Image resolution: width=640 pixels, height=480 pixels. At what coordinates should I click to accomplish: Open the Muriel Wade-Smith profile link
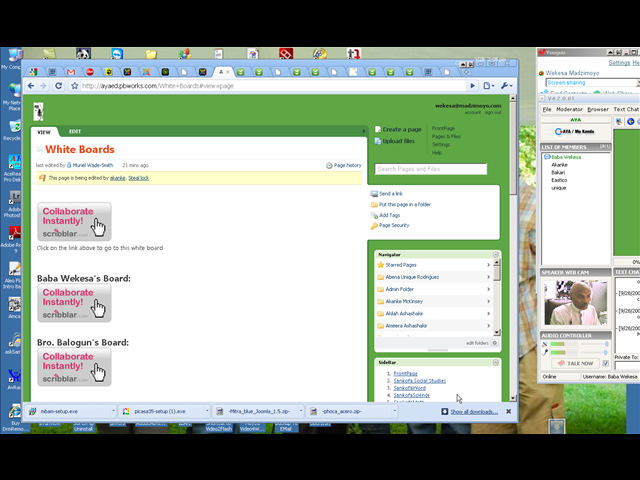[93, 165]
